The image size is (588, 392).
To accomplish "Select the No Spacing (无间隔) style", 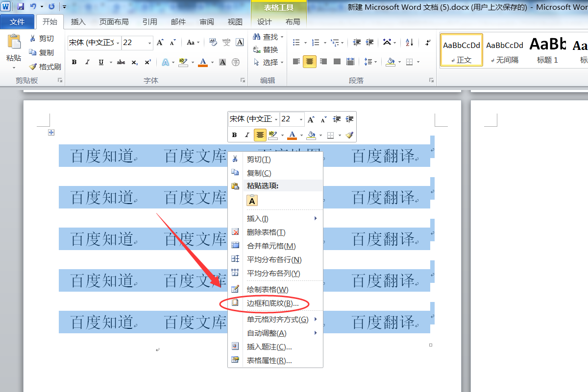I will pos(505,50).
